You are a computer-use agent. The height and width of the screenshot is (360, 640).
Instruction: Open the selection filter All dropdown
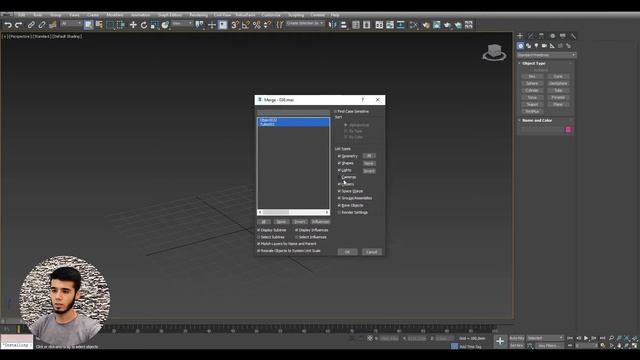click(71, 24)
